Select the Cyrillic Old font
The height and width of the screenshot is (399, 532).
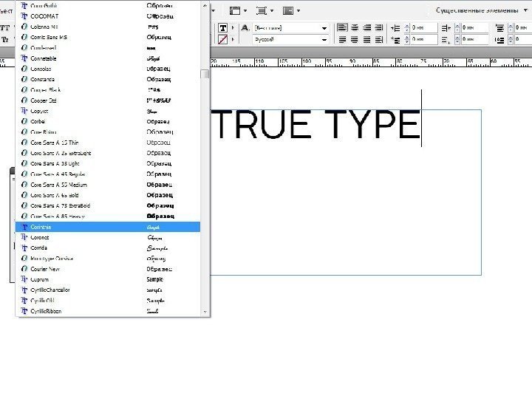pyautogui.click(x=108, y=301)
